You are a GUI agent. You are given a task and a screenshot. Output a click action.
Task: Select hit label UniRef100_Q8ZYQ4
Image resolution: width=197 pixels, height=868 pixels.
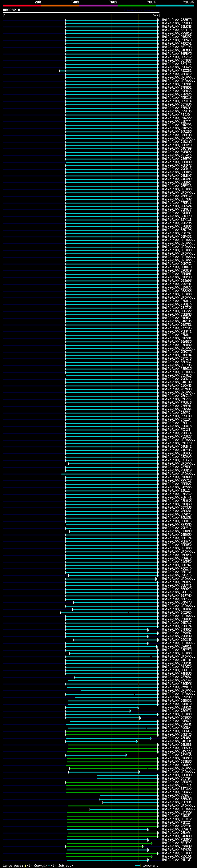click(177, 826)
